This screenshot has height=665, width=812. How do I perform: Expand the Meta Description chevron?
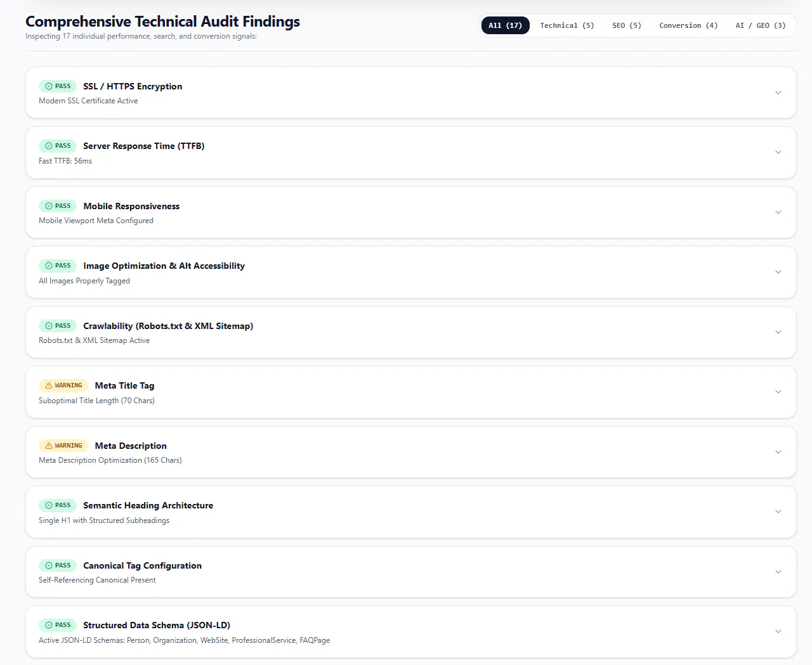778,452
